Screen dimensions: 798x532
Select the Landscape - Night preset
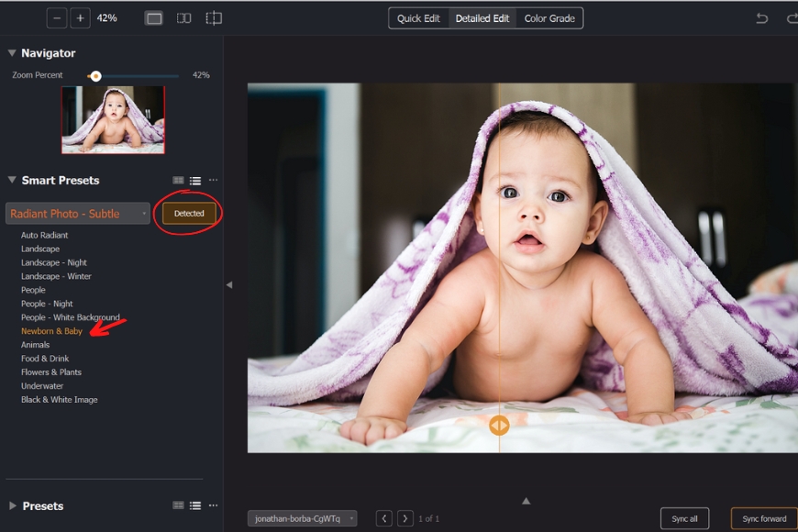tap(54, 262)
